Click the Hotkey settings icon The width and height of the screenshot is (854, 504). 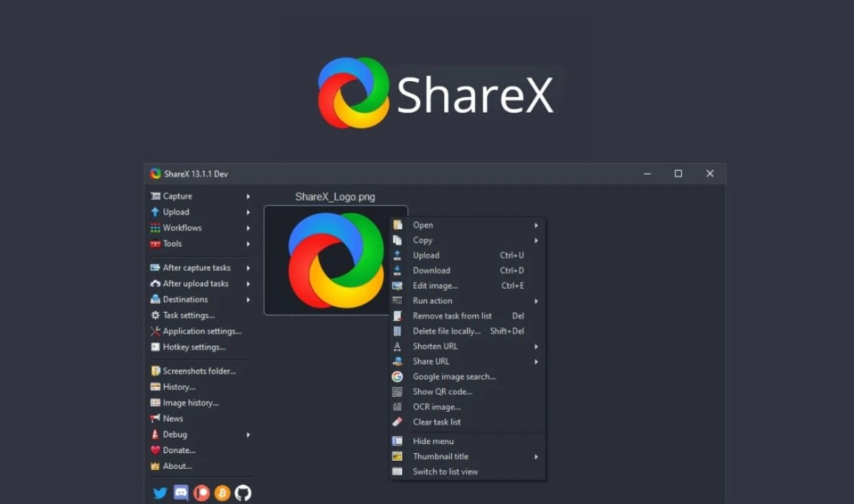pyautogui.click(x=155, y=347)
